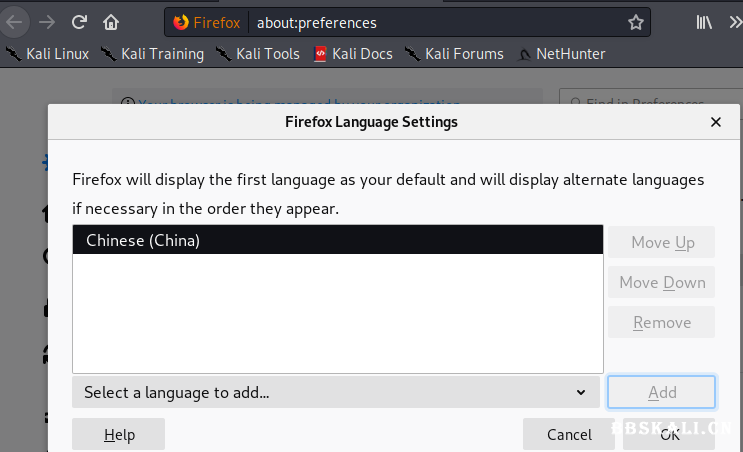The height and width of the screenshot is (452, 743).
Task: Cancel the language settings dialog
Action: coord(569,434)
